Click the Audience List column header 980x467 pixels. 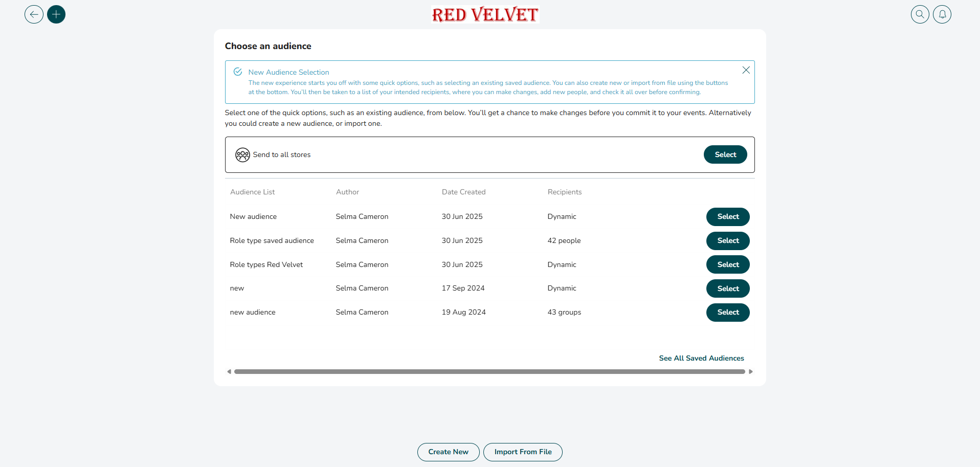252,192
